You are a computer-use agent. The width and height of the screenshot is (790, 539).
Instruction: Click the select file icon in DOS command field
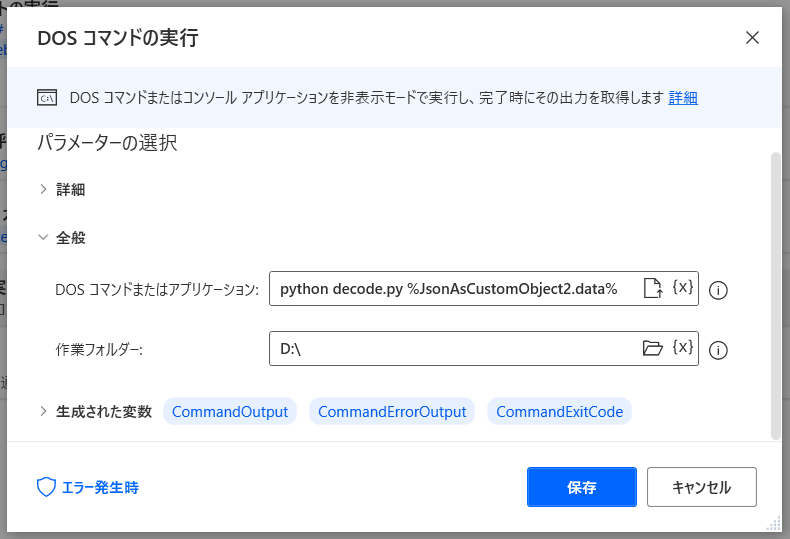(x=653, y=288)
